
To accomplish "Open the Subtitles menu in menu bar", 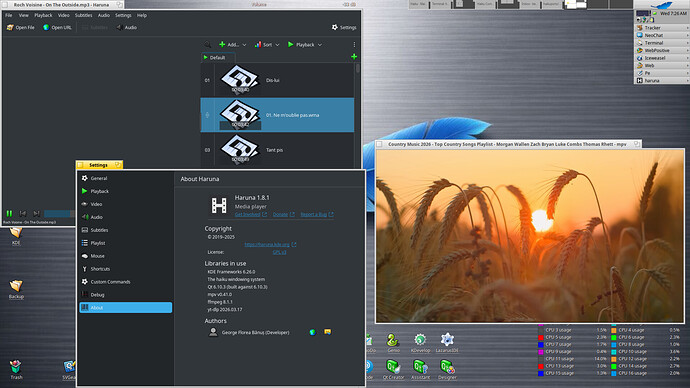I will tap(84, 15).
